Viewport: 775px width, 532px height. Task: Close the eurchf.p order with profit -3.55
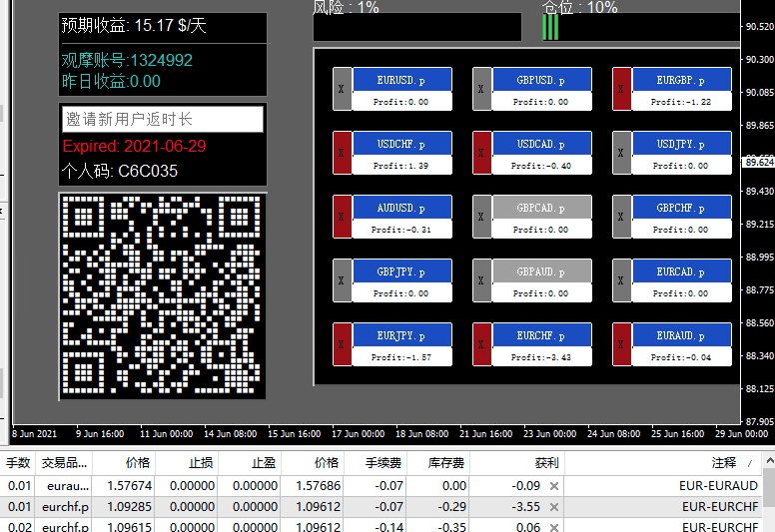[554, 507]
